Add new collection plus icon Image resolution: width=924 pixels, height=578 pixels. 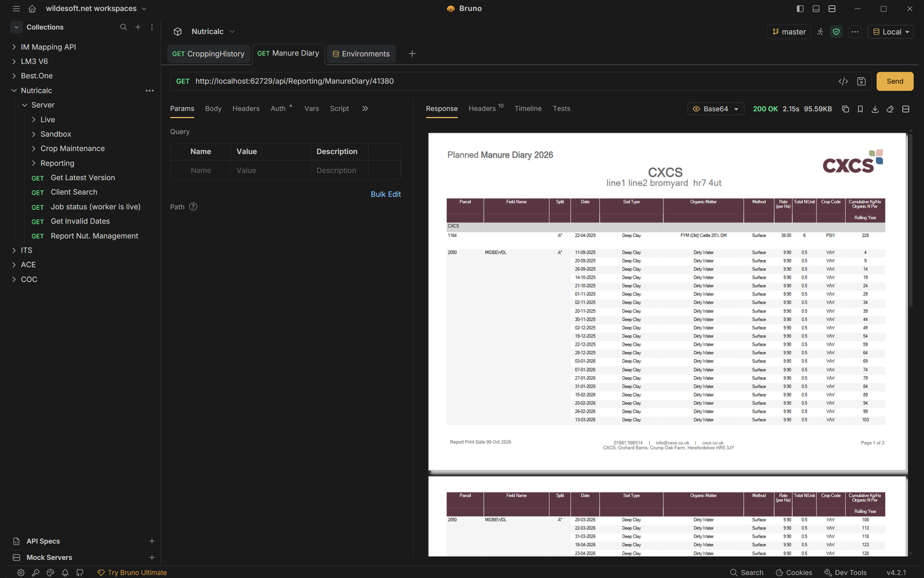coord(138,27)
